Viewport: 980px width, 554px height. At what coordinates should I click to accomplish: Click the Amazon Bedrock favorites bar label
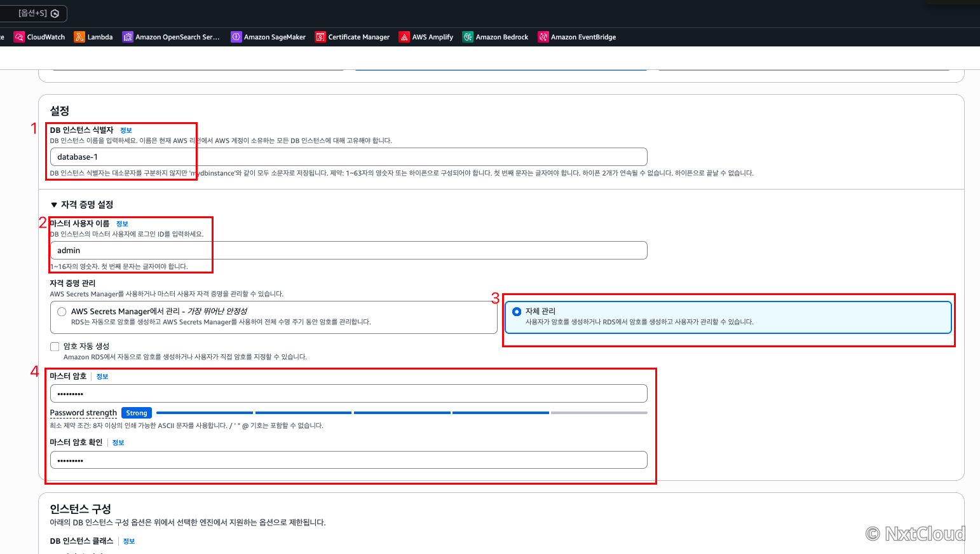point(502,37)
